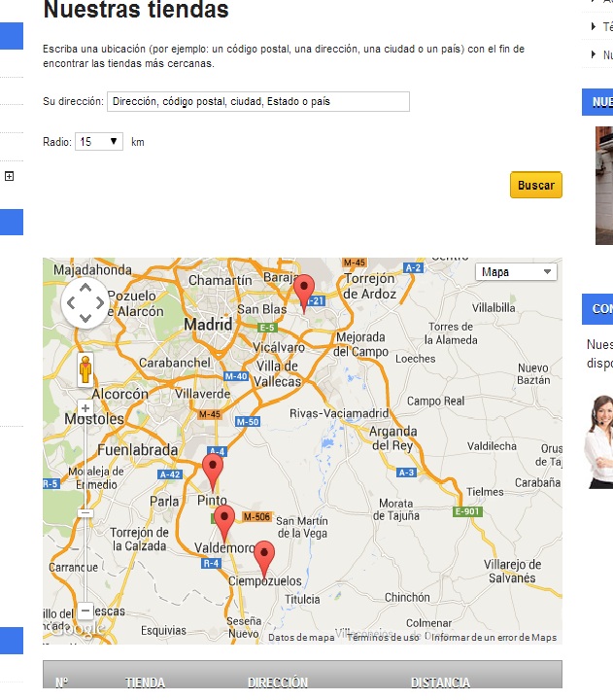Click the Arganda del Rey map label
613x700 pixels.
393,438
